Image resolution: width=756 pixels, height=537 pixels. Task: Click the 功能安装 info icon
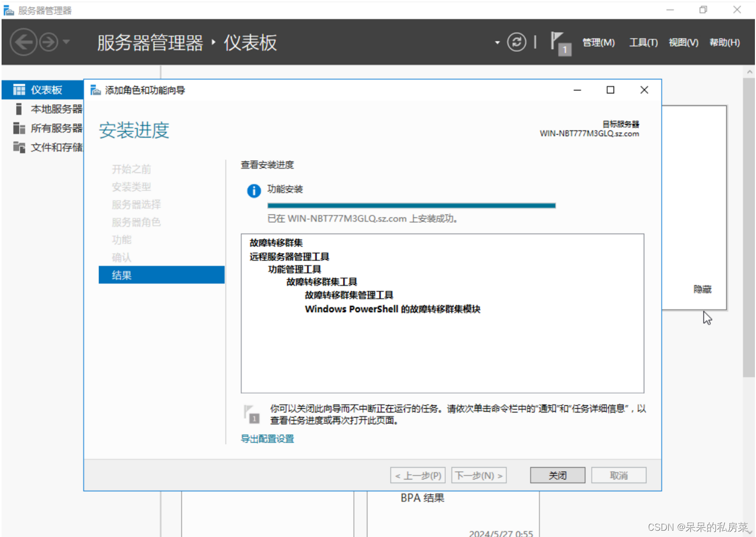click(x=254, y=191)
